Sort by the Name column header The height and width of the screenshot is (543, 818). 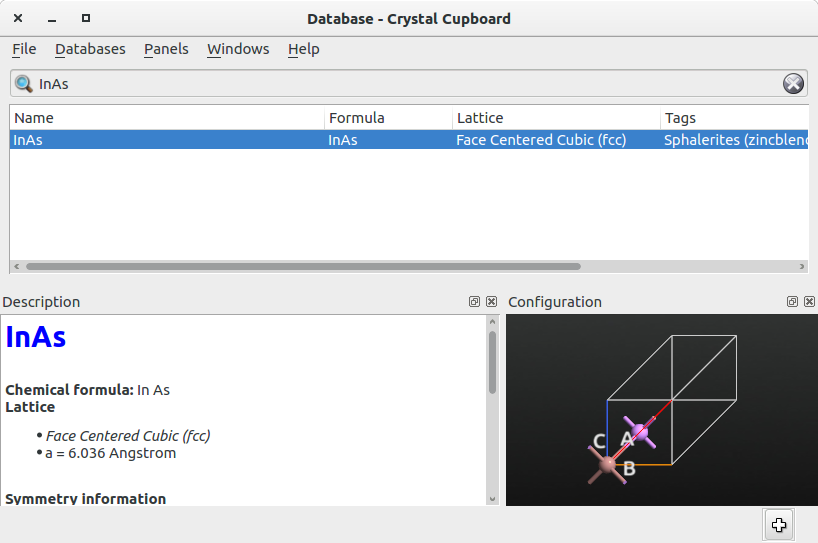[x=167, y=118]
